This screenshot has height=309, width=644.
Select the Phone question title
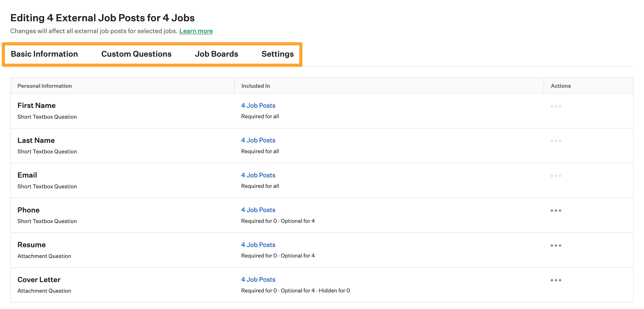[x=28, y=210]
